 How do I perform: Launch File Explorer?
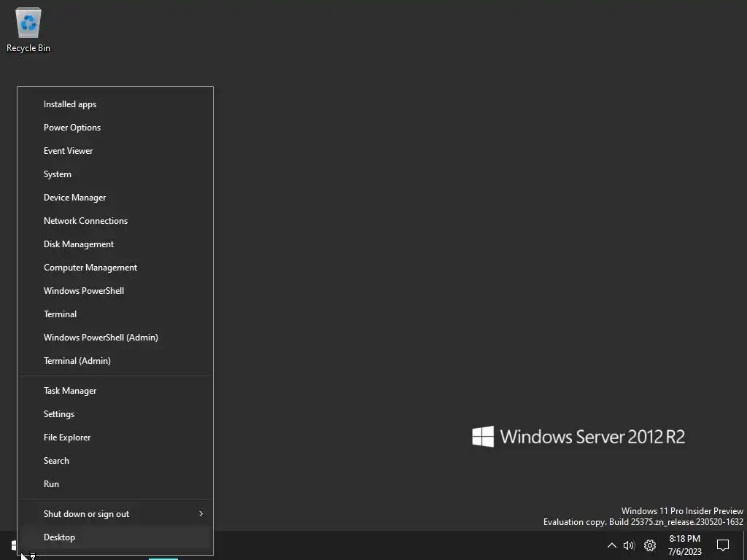tap(115, 437)
